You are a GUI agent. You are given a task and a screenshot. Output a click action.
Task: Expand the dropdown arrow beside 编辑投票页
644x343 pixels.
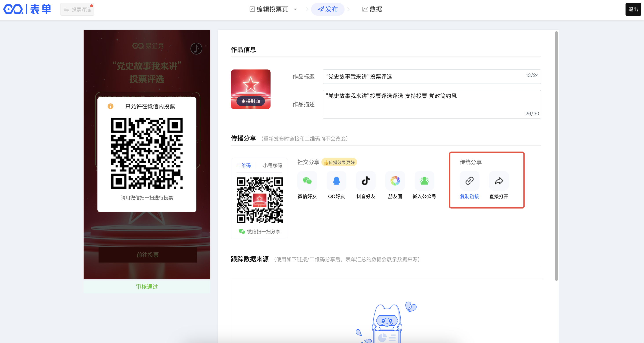pyautogui.click(x=295, y=9)
